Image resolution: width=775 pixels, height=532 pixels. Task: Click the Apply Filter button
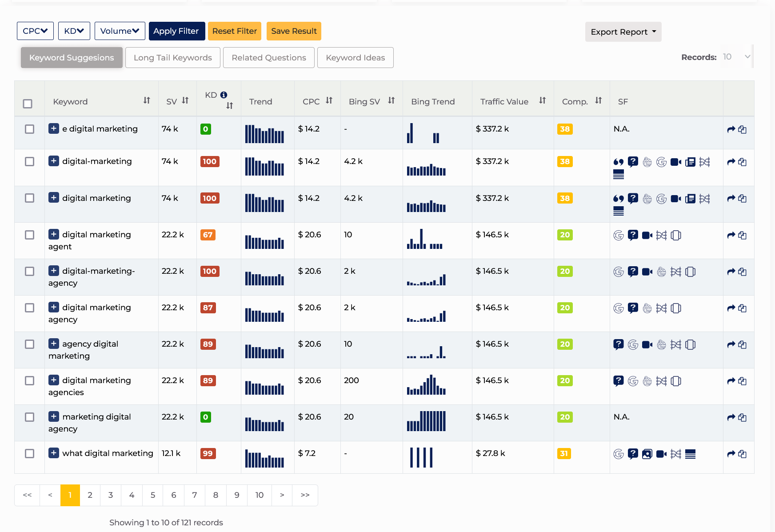coord(177,31)
